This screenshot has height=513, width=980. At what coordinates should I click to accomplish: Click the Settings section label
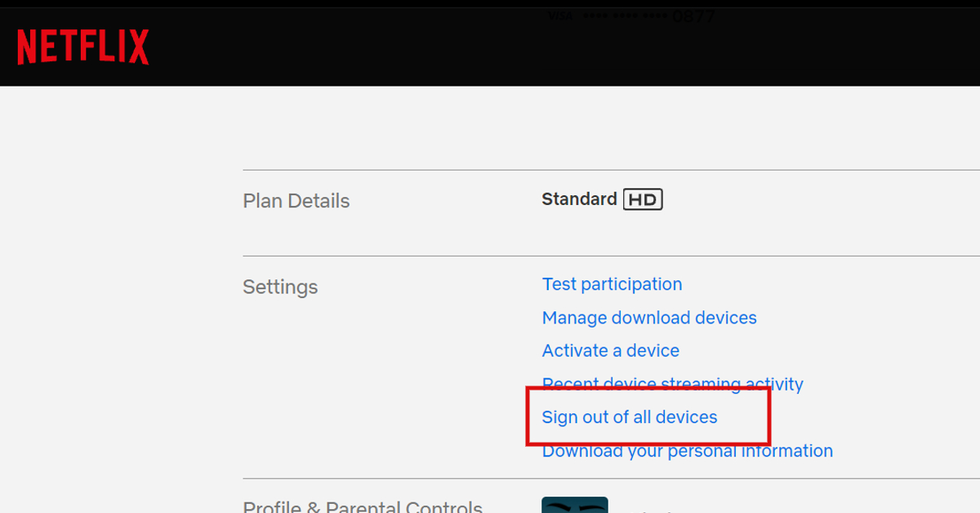click(x=280, y=287)
